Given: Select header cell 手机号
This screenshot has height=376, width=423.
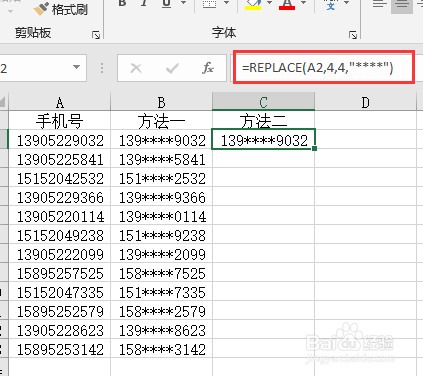Looking at the screenshot, I should [60, 120].
